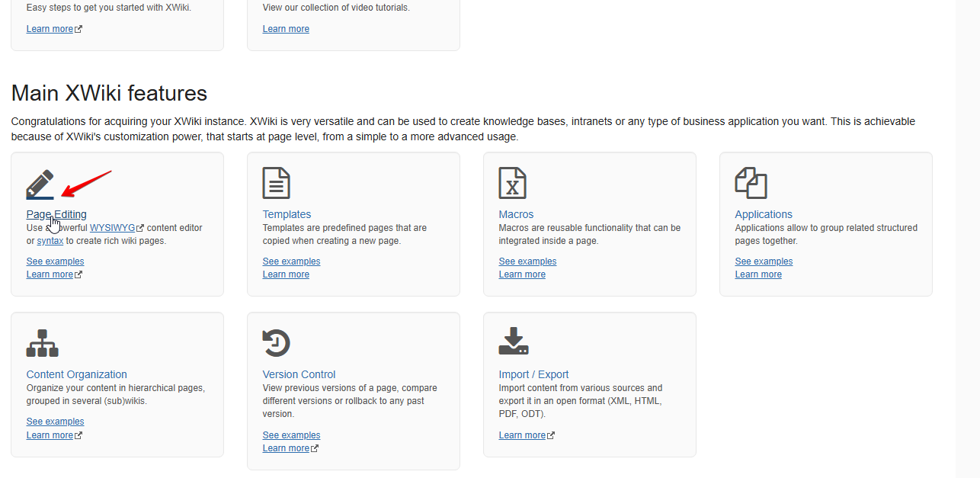980x478 pixels.
Task: Click the Applications description text
Action: pyautogui.click(x=826, y=234)
